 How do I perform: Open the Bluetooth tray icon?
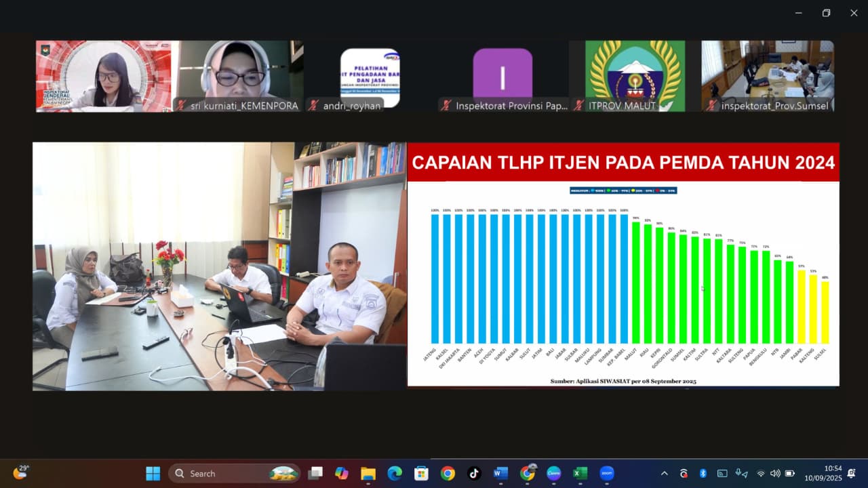coord(703,473)
